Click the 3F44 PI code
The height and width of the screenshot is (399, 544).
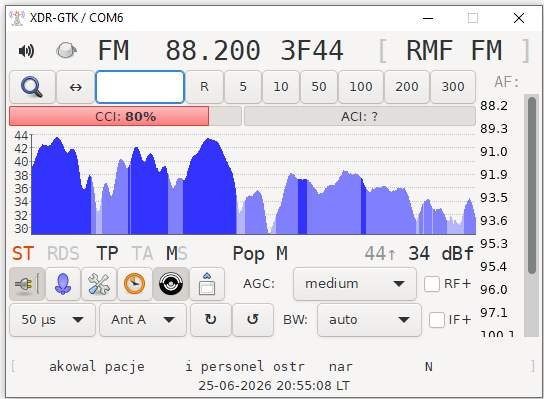tap(312, 51)
